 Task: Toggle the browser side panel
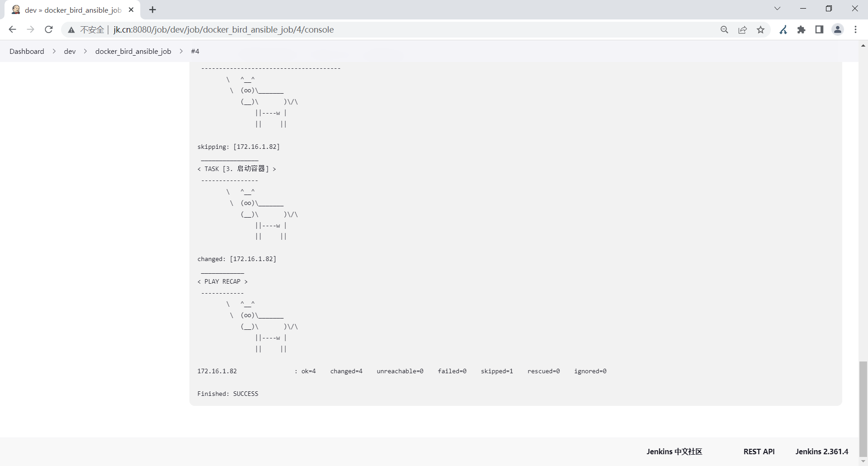click(819, 30)
